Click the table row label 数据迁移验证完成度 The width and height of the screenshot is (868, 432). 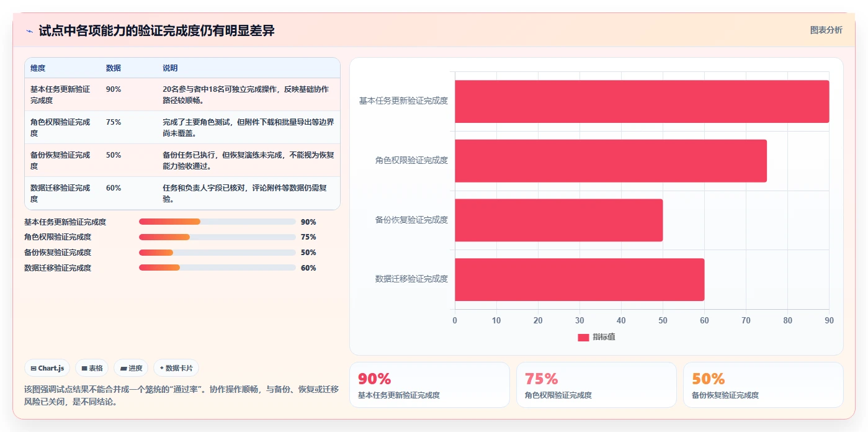(60, 193)
